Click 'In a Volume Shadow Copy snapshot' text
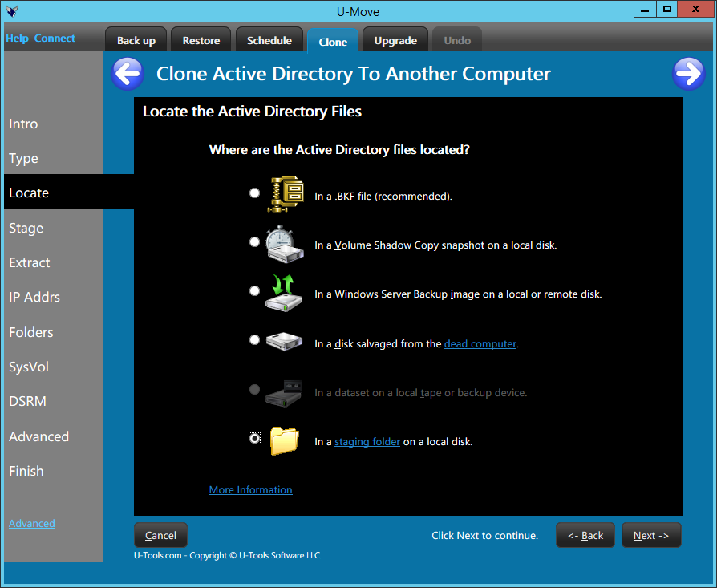 (x=399, y=245)
